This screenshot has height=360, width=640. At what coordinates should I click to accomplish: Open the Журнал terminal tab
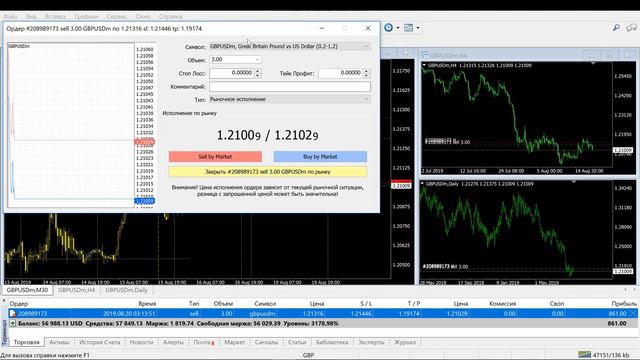pos(404,342)
